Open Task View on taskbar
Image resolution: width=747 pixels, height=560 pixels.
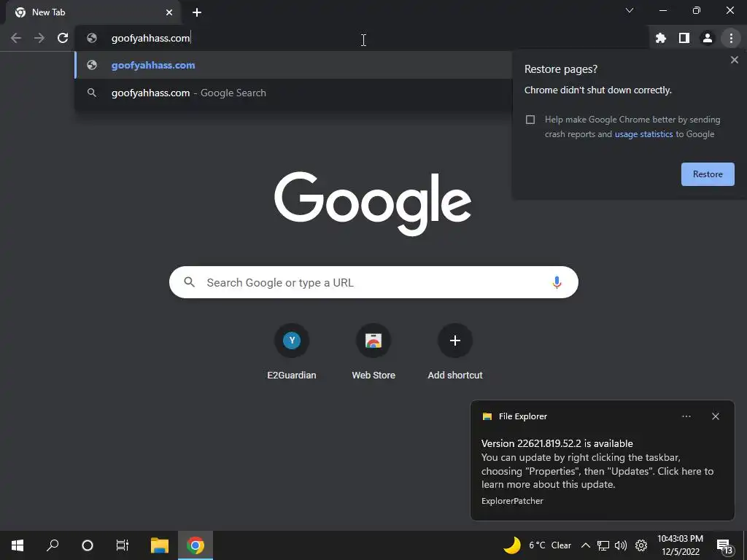pyautogui.click(x=123, y=545)
